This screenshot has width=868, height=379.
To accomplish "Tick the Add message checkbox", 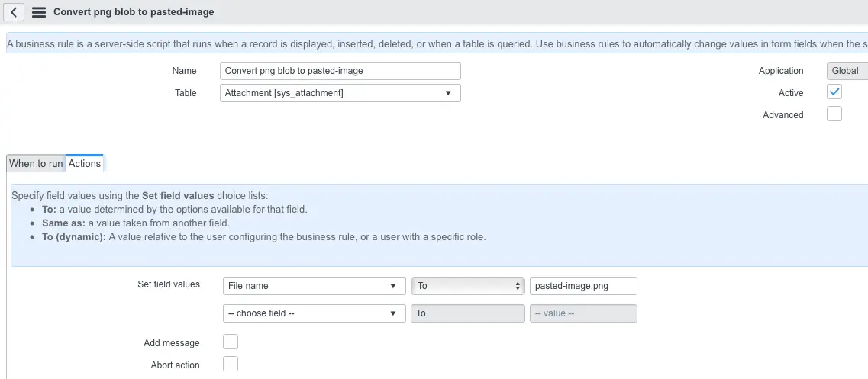I will point(231,342).
